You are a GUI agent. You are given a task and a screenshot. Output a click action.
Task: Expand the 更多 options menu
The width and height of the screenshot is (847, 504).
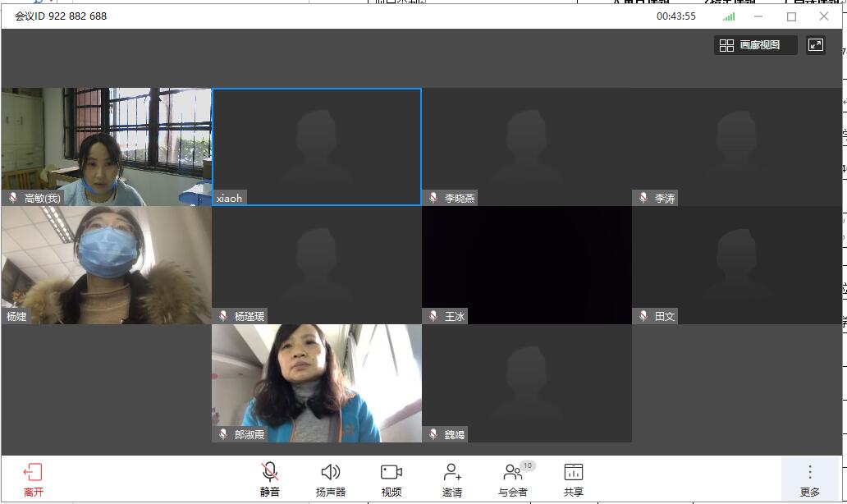coord(809,479)
